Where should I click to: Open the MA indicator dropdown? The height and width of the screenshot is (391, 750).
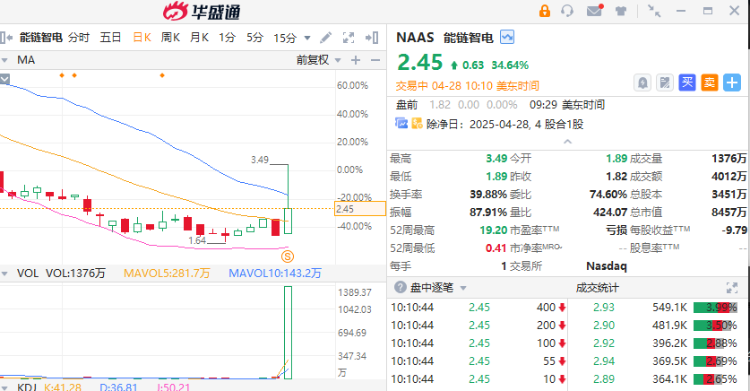[x=5, y=60]
